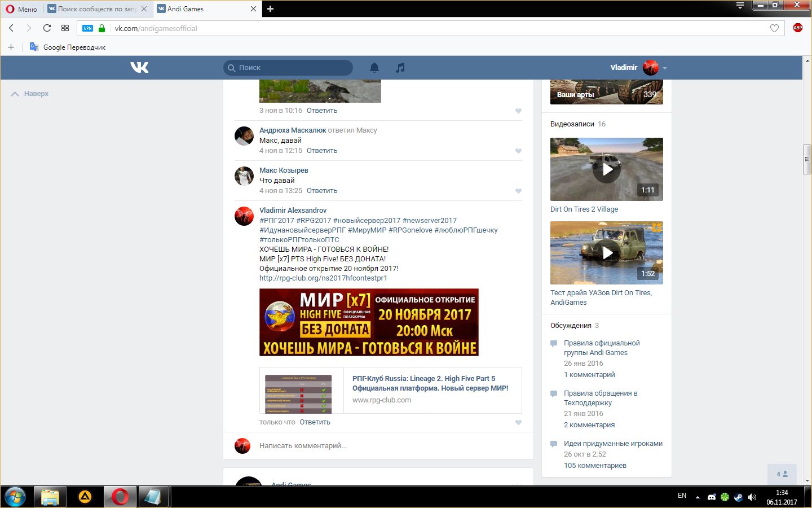Open Vladimir Alexsandrov profile name
This screenshot has width=812, height=508.
(x=293, y=211)
